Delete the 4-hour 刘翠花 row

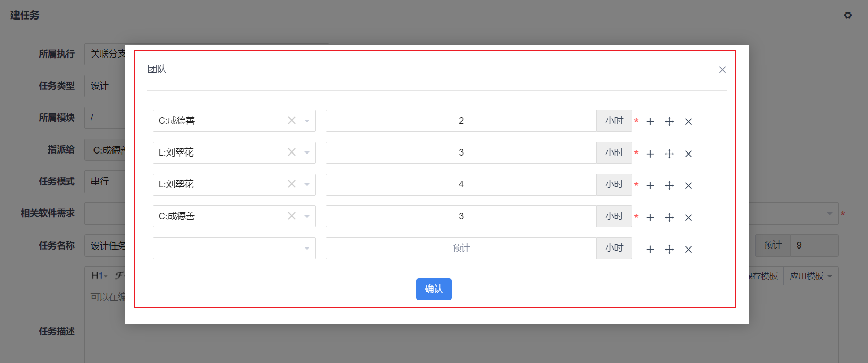[x=689, y=185]
